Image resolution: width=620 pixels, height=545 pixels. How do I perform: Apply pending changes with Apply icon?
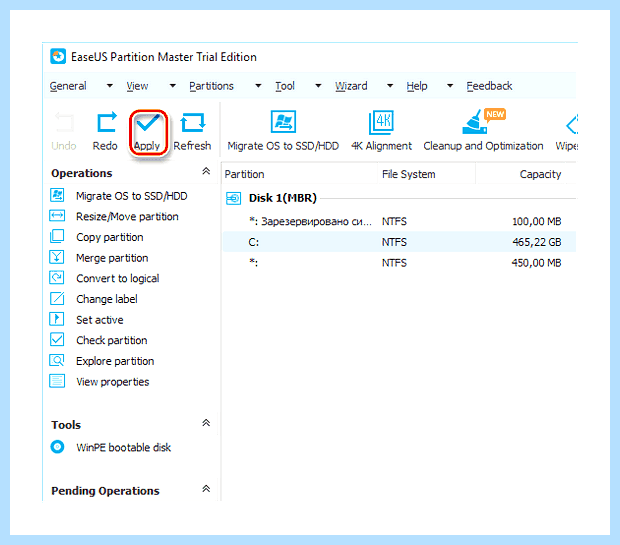148,124
